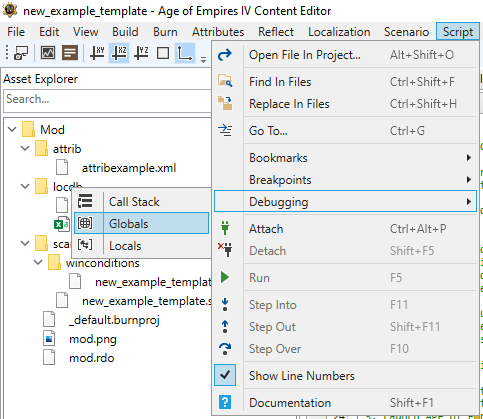Click the Documentation question mark icon
Screen dimensions: 483x419
[225, 402]
